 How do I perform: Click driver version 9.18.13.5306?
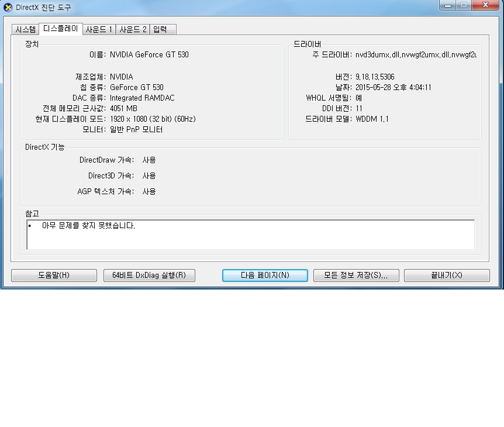(375, 77)
